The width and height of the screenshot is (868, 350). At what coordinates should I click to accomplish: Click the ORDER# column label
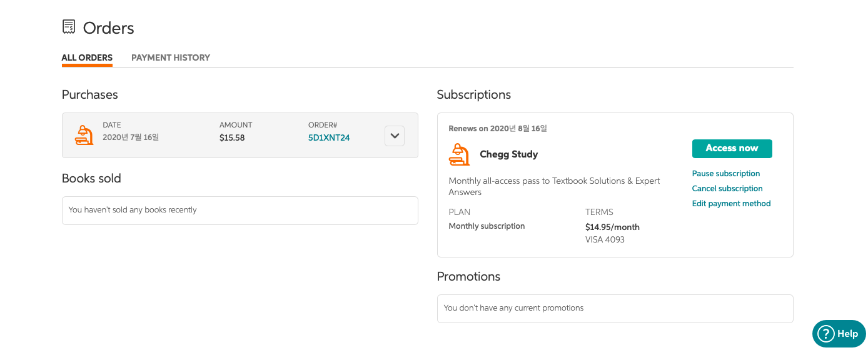click(323, 125)
